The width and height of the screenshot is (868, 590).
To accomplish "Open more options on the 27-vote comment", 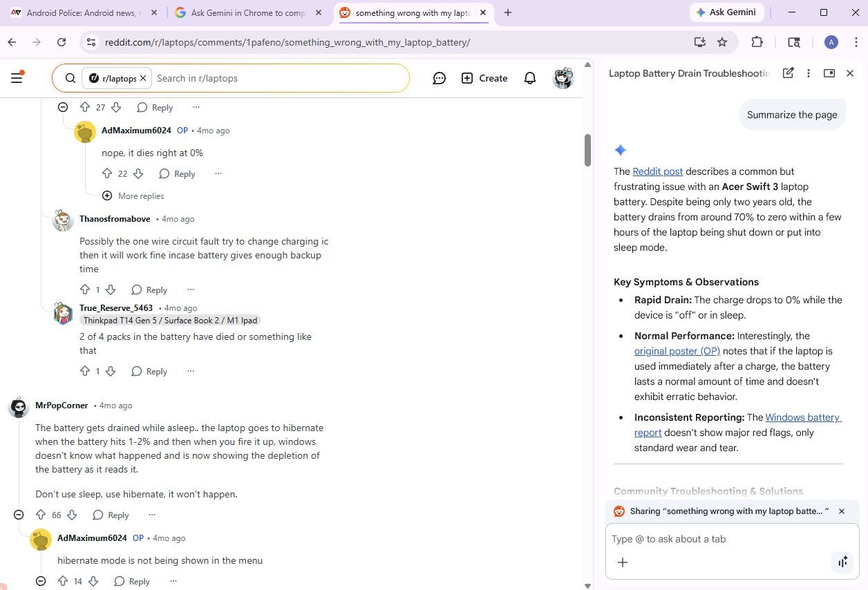I will click(196, 107).
